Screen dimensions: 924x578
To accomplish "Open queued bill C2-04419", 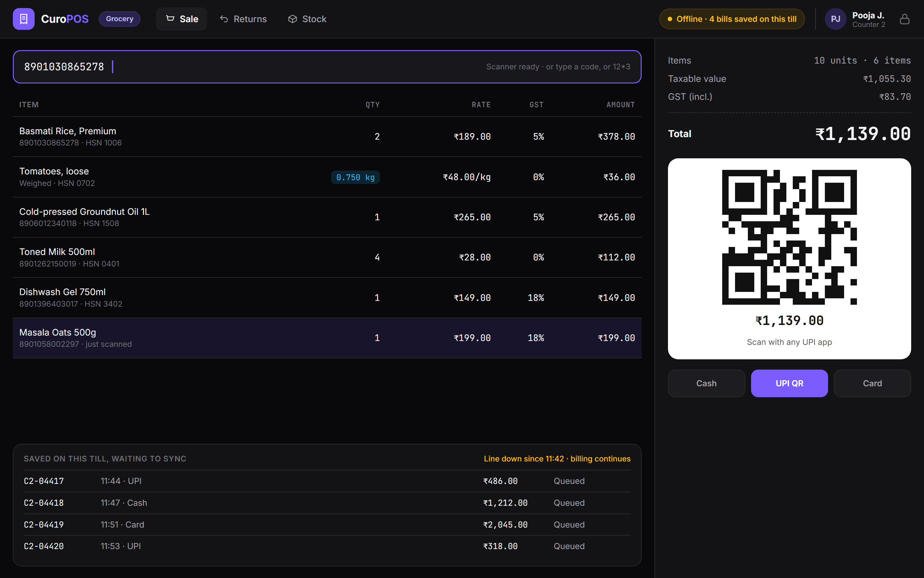I will click(327, 524).
